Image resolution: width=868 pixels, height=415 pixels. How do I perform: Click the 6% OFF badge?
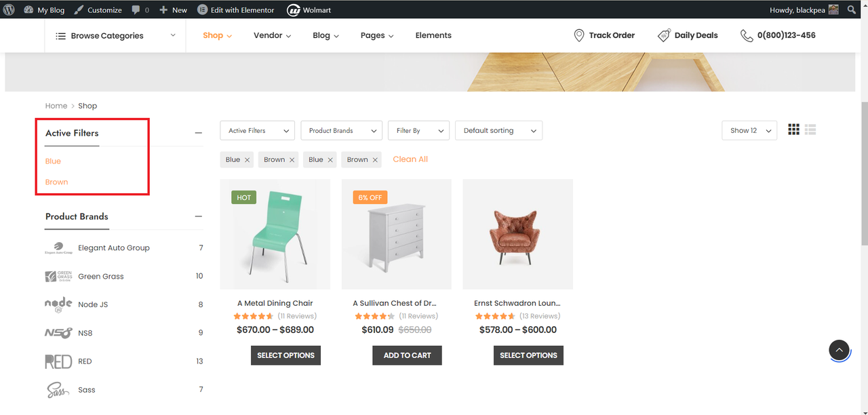coord(370,197)
